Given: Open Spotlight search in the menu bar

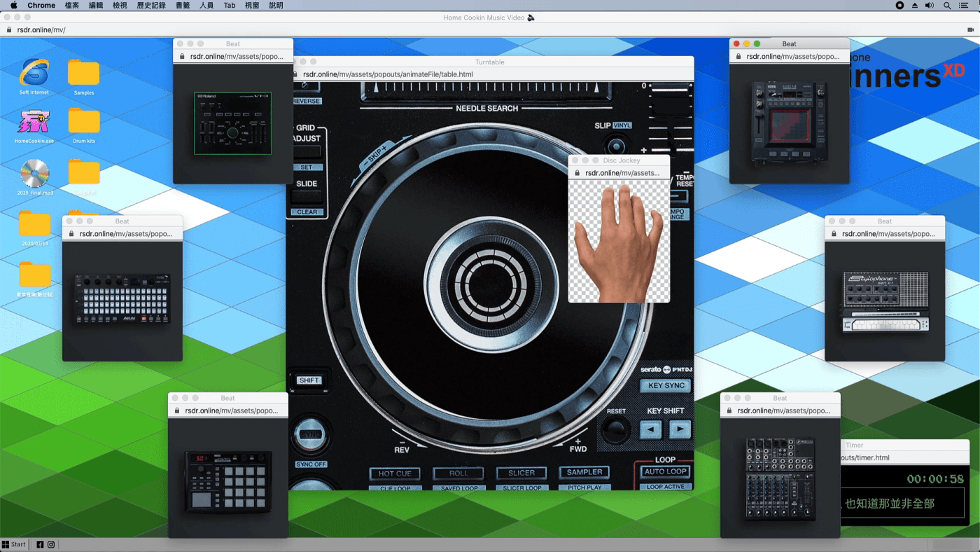Looking at the screenshot, I should 947,5.
